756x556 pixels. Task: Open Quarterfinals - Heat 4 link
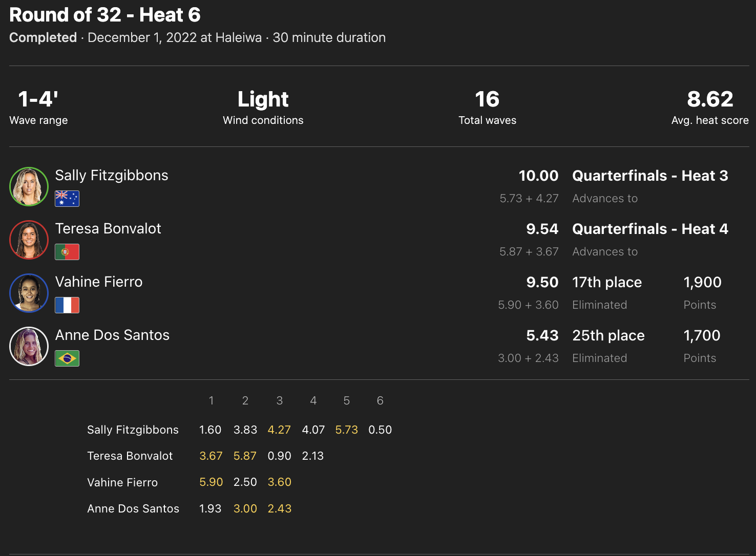(x=650, y=229)
